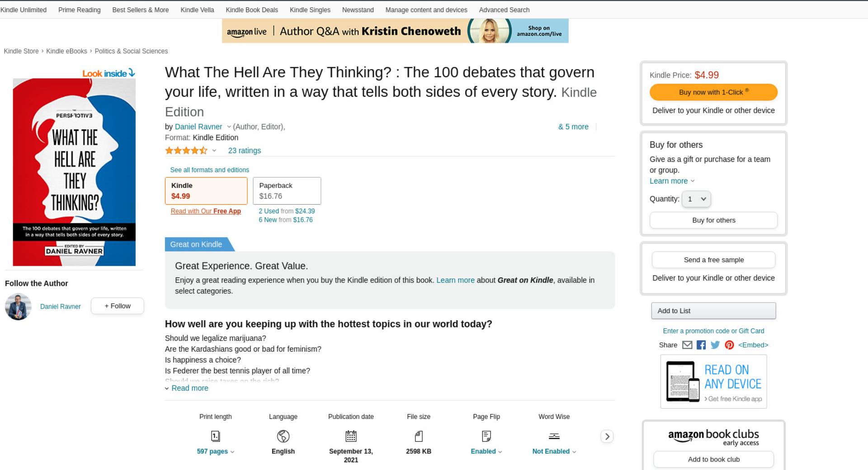
Task: Open the Quantity dropdown
Action: click(696, 199)
